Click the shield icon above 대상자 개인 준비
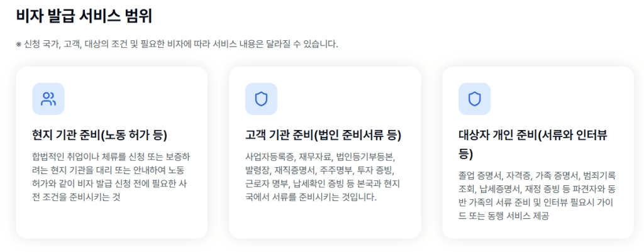Screen dimensions: 644x252 [474, 99]
